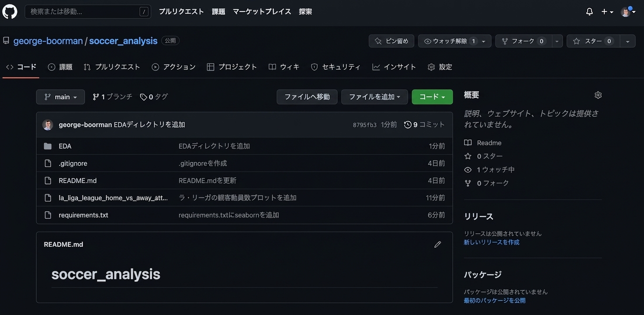Select the コード tab
The height and width of the screenshot is (315, 644).
(21, 67)
